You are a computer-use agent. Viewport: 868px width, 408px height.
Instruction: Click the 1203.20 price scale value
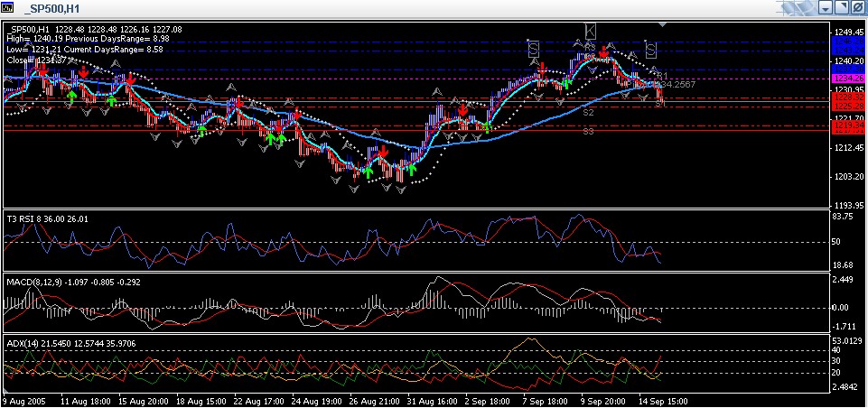click(850, 177)
